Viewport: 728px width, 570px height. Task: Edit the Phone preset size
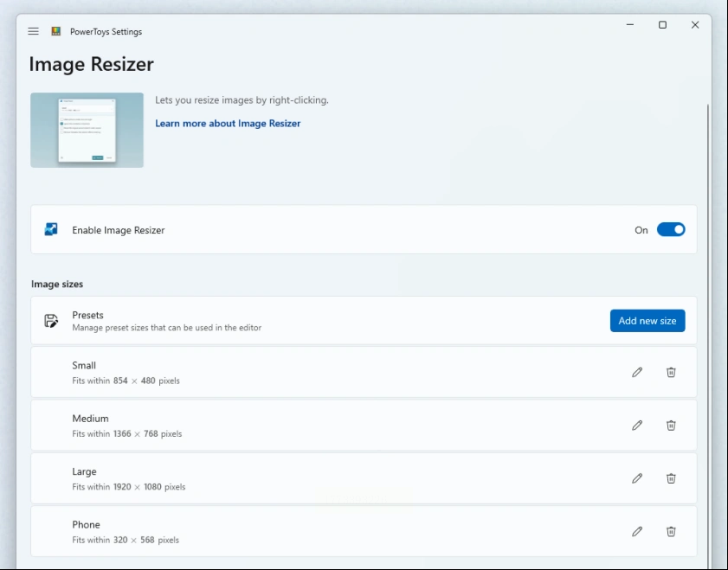637,532
